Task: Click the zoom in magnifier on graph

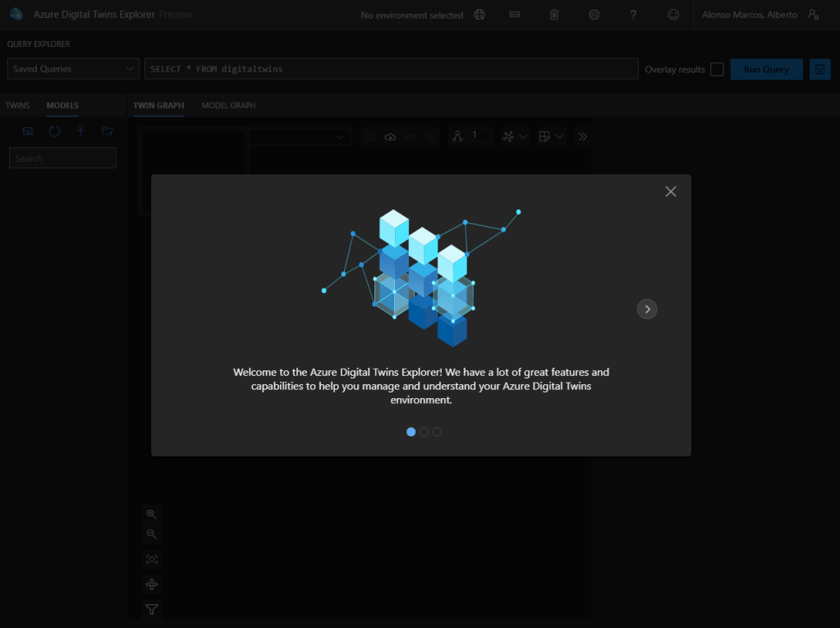Action: 151,514
